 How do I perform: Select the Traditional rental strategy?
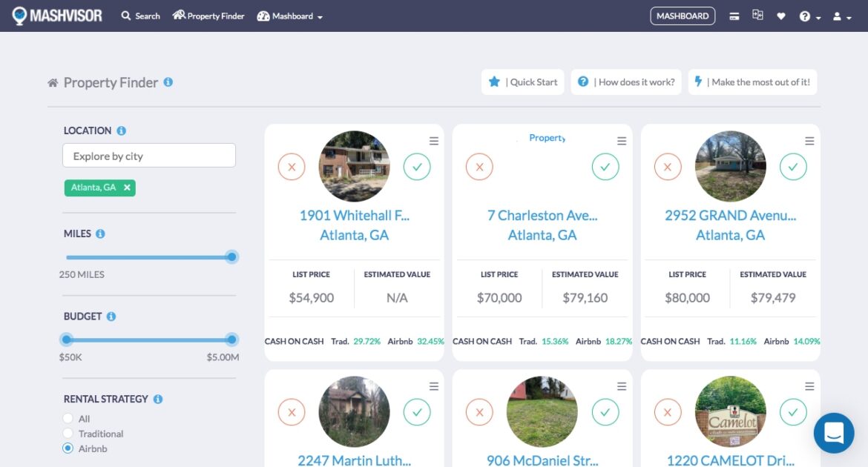click(68, 434)
